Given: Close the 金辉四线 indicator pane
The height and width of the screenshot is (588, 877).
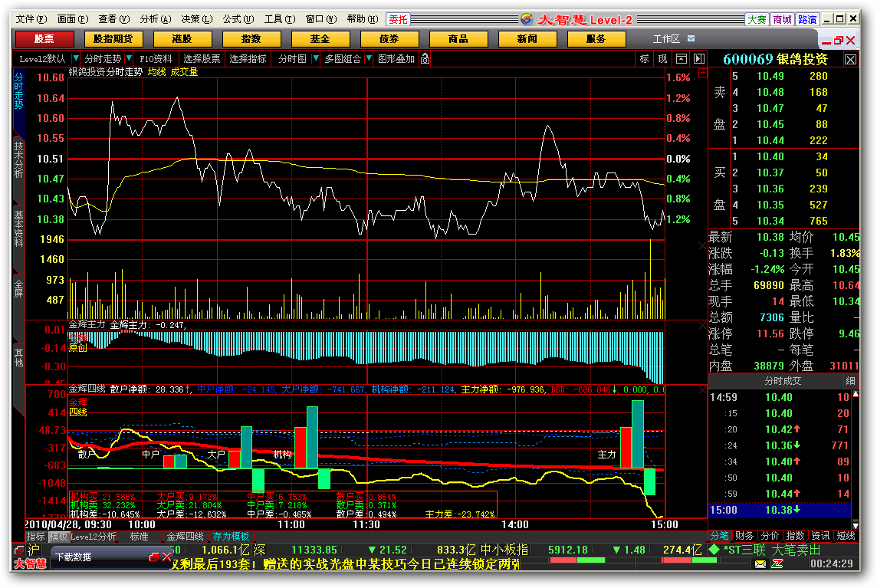Looking at the screenshot, I should pos(702,390).
